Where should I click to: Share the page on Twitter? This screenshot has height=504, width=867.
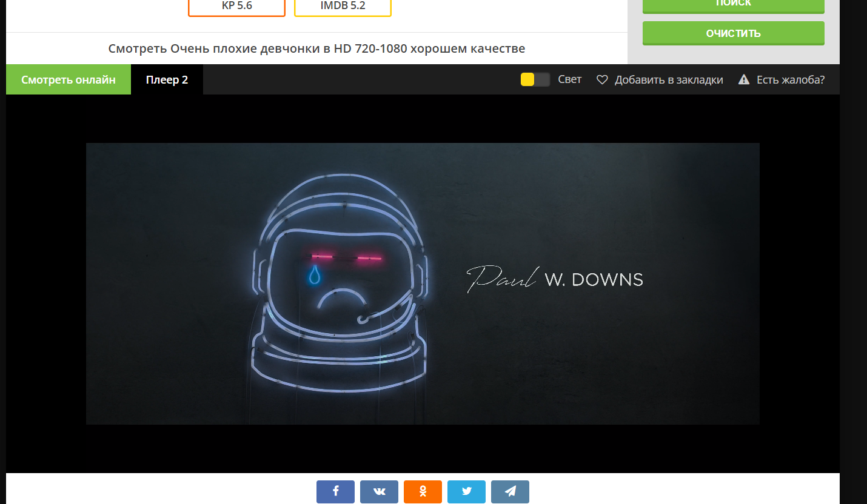[x=466, y=491]
